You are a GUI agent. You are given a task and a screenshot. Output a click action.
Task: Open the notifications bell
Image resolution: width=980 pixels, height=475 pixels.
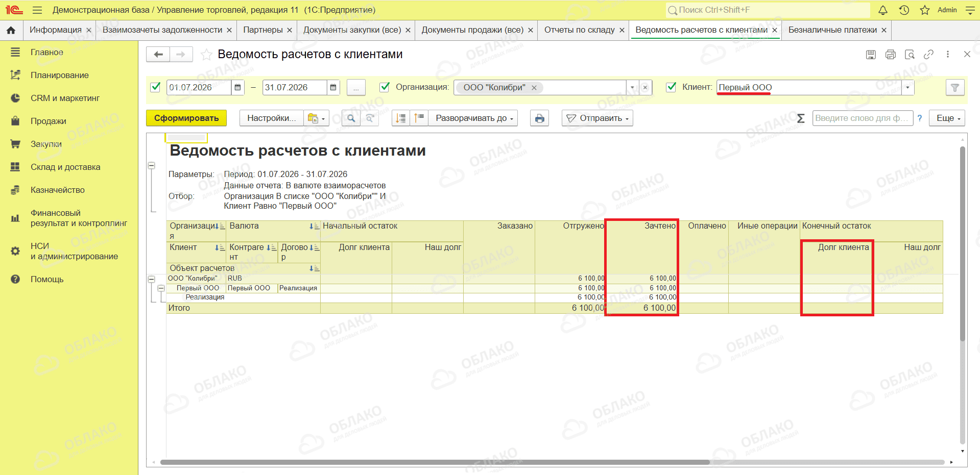tap(883, 10)
